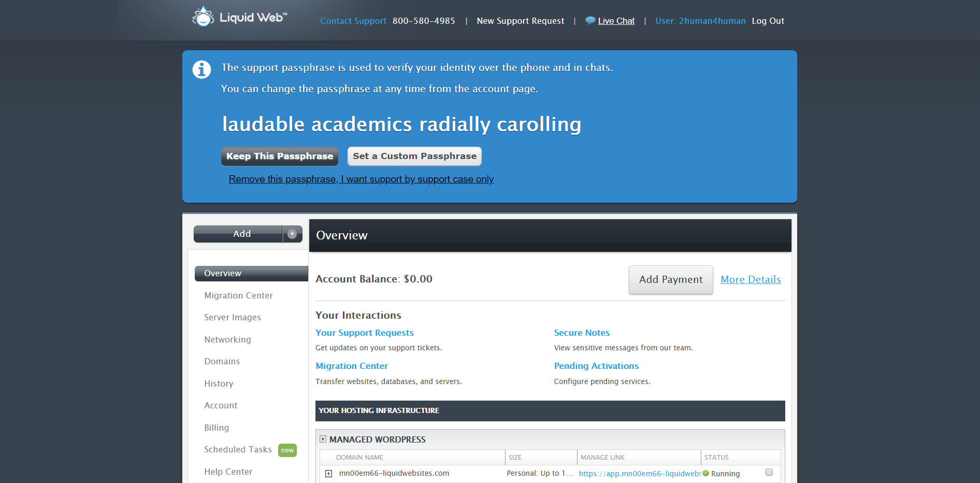
Task: Select Overview in the sidebar
Action: tap(251, 273)
